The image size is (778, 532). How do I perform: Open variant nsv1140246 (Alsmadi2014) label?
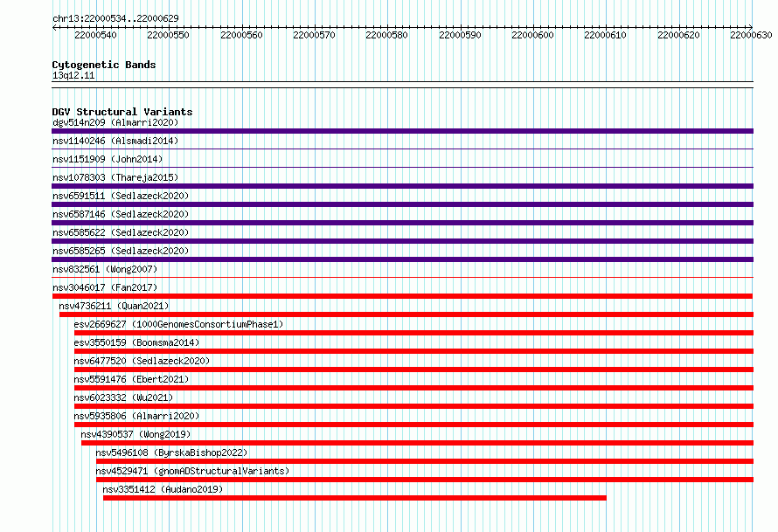[x=115, y=141]
